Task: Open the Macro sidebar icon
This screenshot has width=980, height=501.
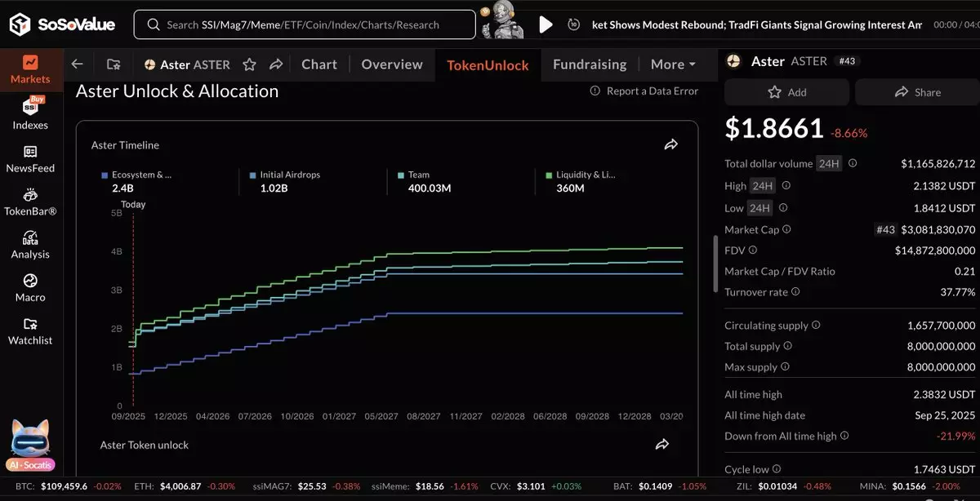Action: click(x=30, y=288)
